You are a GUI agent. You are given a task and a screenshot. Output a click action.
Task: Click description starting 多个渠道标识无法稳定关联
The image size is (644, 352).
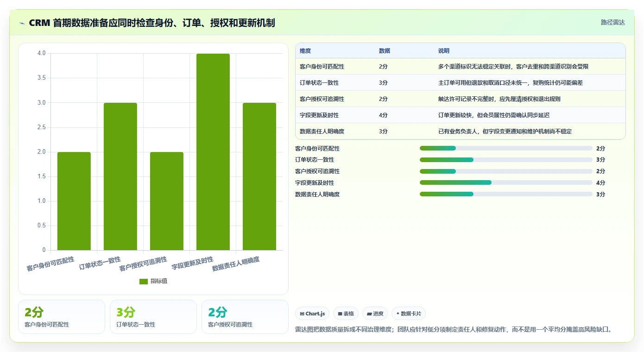pyautogui.click(x=513, y=67)
